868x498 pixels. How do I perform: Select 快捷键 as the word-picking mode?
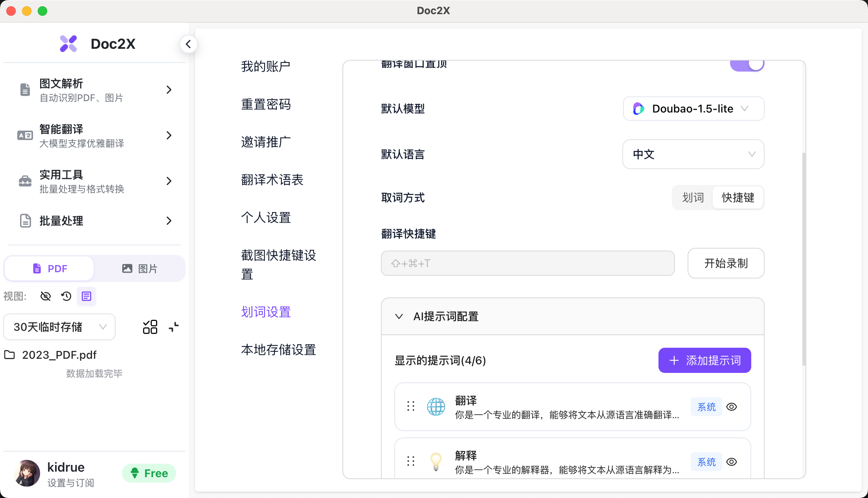pos(738,197)
